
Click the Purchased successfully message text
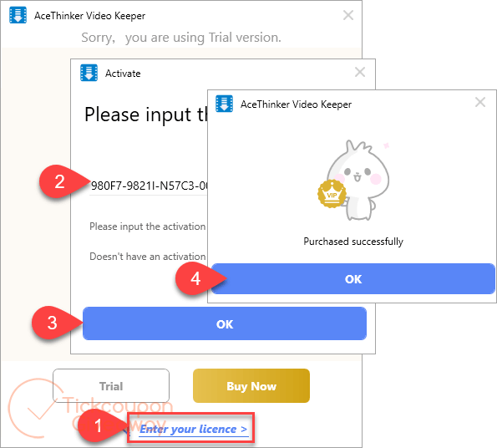tap(353, 242)
